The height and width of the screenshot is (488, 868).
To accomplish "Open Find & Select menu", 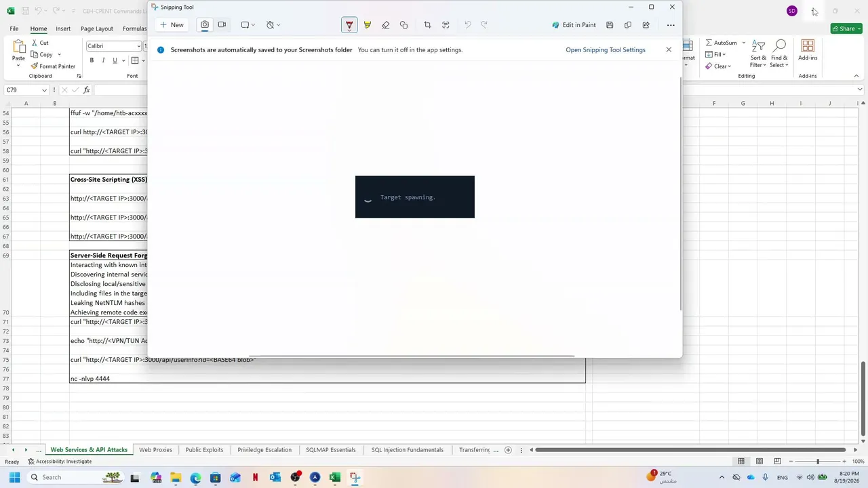I will click(x=779, y=53).
